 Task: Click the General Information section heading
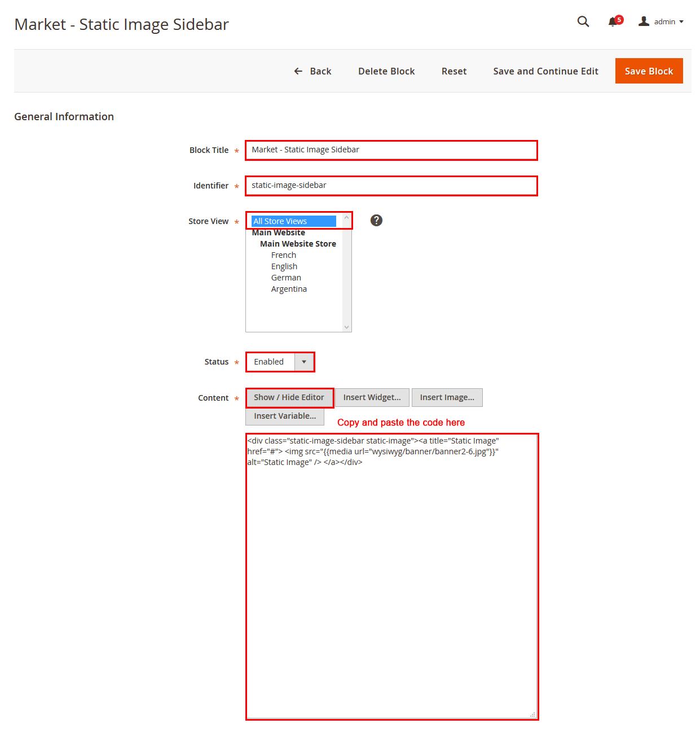coord(64,116)
